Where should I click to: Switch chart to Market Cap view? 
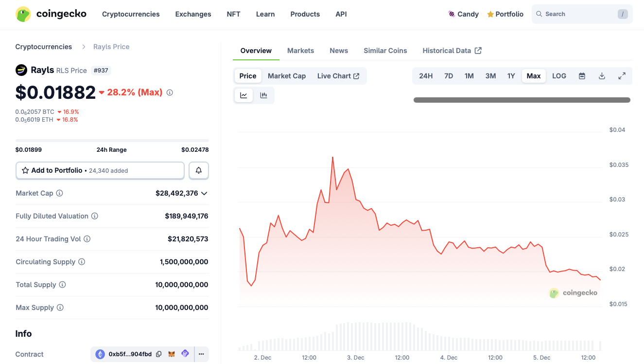coord(287,76)
